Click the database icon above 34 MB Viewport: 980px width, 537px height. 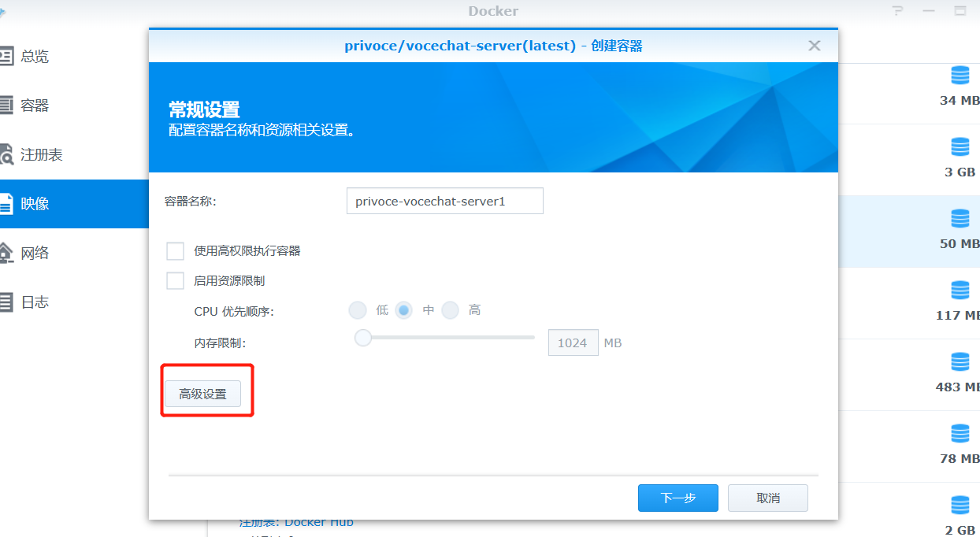click(960, 76)
